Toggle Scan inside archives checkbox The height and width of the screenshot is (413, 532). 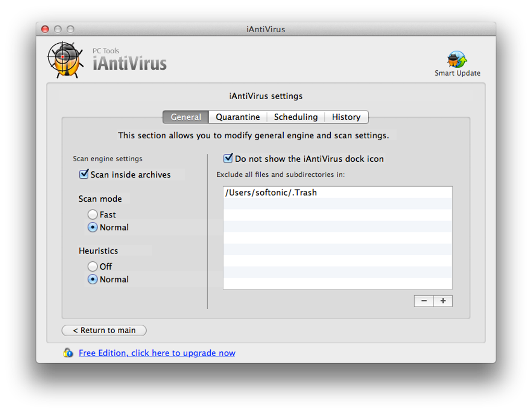[84, 174]
